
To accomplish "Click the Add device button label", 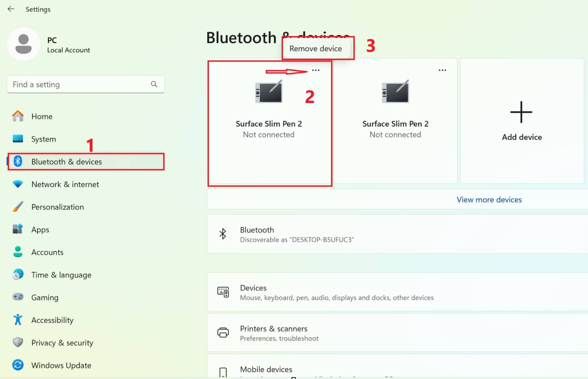I will [x=522, y=137].
